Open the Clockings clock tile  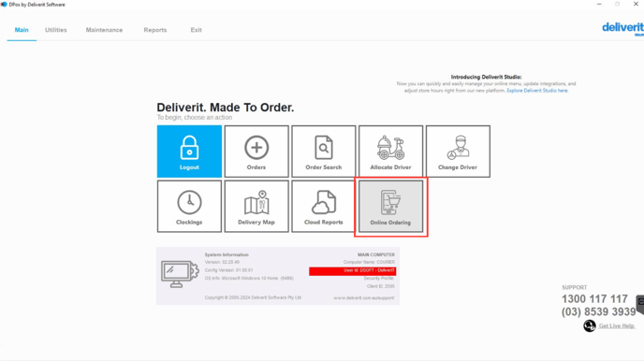(189, 207)
